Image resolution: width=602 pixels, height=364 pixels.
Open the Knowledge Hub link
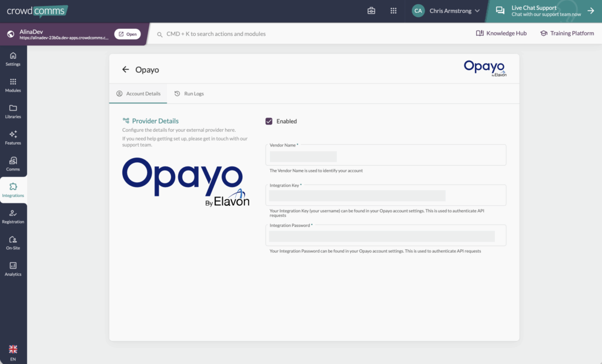501,34
